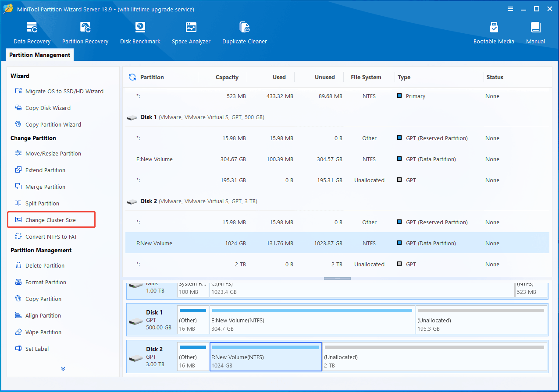Screen dimensions: 559x392
Task: Open the Manual
Action: coord(535,33)
